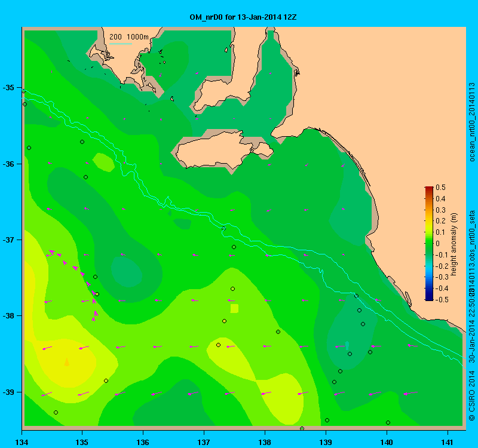Click the '138' longitude axis label
Viewport: 478px width, 448px height.
click(x=265, y=442)
